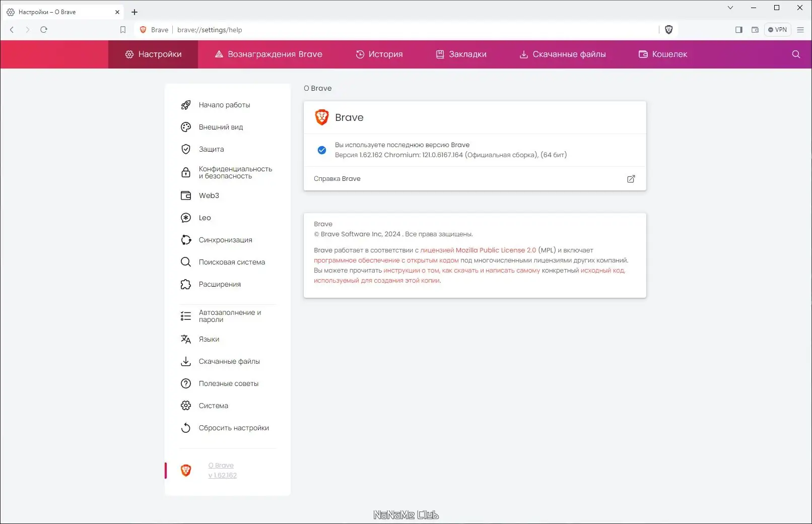Click the translate icon for Языки
This screenshot has width=812, height=524.
point(186,339)
